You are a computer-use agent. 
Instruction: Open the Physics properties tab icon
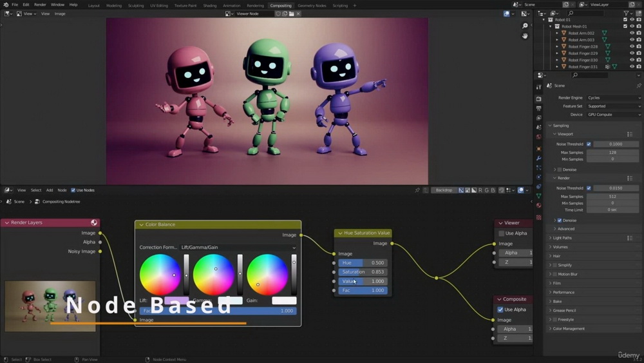pos(538,177)
